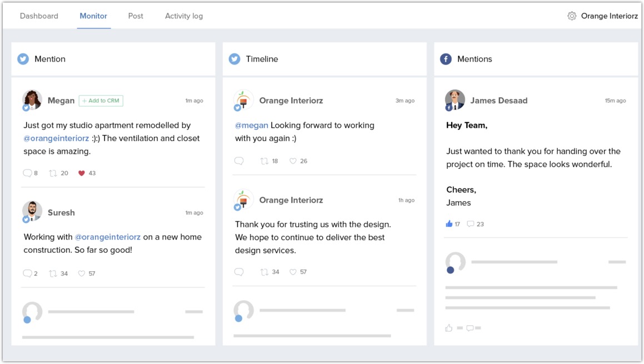Switch to the Dashboard tab
The width and height of the screenshot is (644, 364).
[x=39, y=16]
